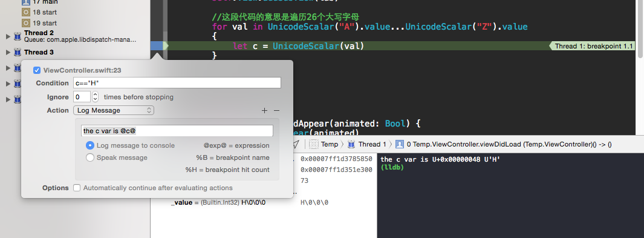644x238 pixels.
Task: Open the Log Message action dropdown
Action: tap(113, 110)
